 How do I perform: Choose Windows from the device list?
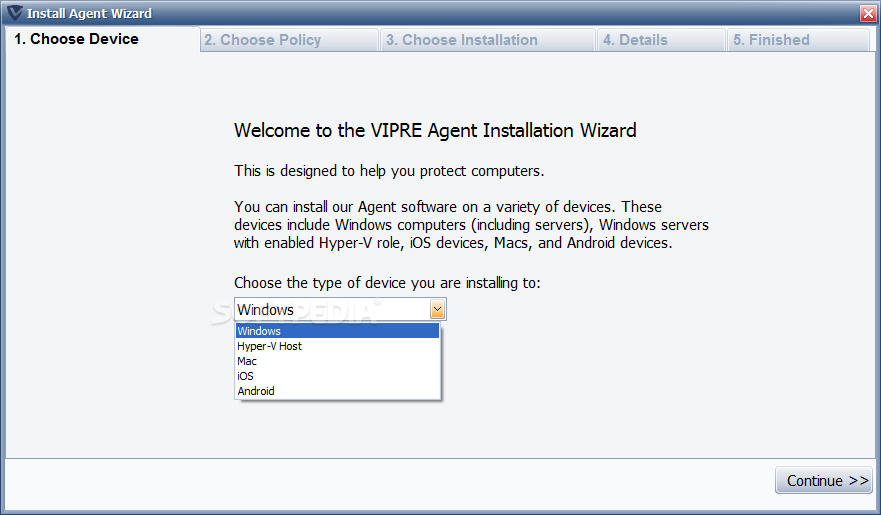click(x=337, y=331)
